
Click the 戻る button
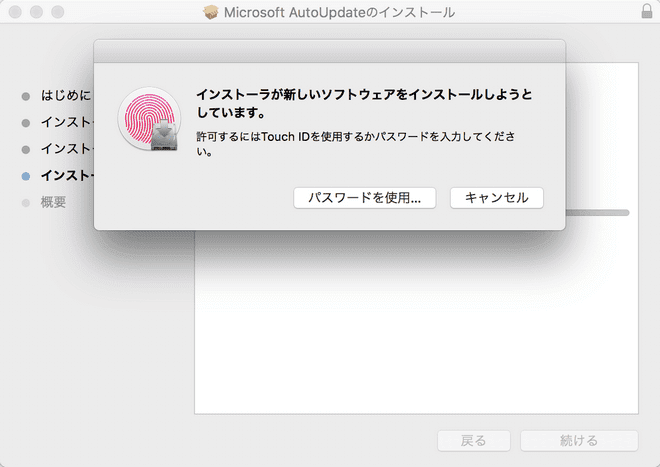point(474,440)
